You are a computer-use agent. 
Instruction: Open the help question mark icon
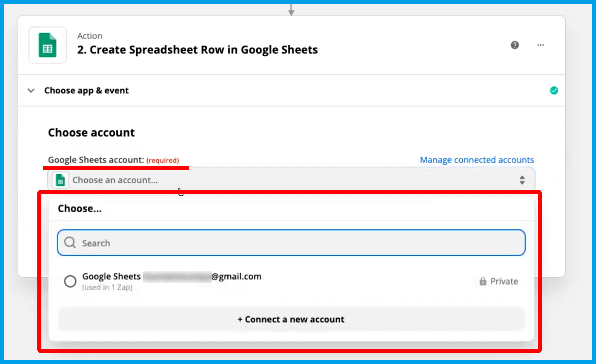[x=515, y=45]
